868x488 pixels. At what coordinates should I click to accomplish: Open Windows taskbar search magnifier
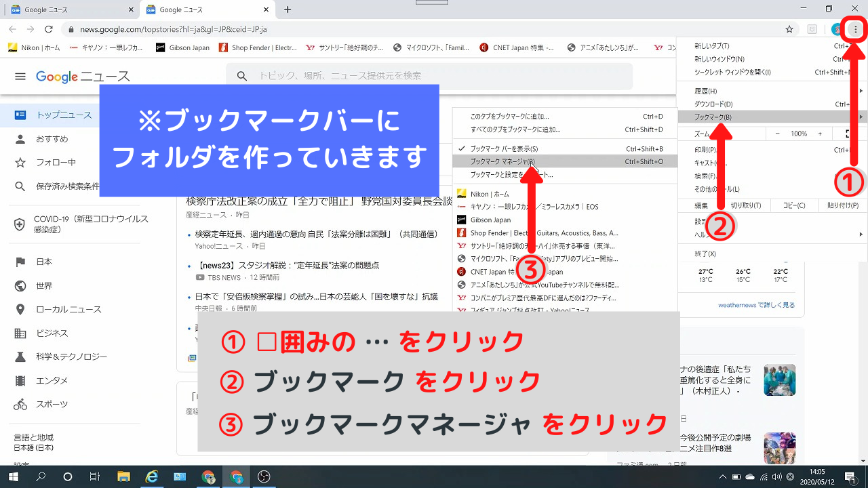(41, 476)
